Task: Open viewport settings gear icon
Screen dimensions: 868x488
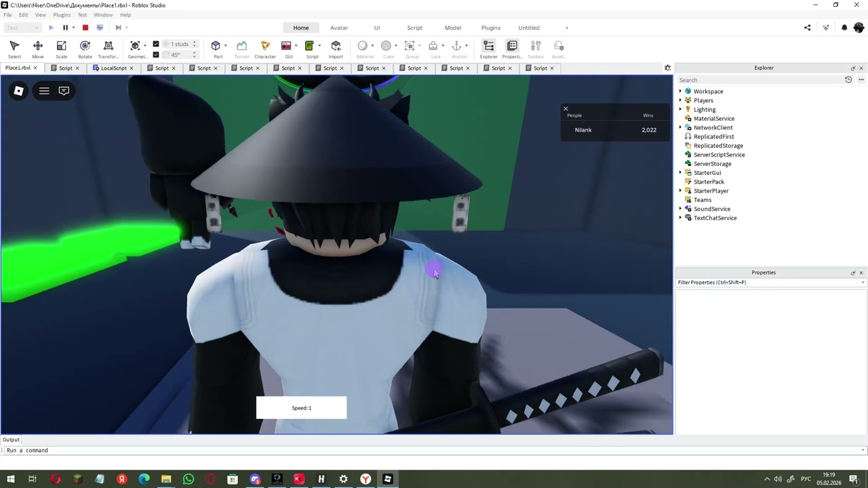Action: point(667,68)
